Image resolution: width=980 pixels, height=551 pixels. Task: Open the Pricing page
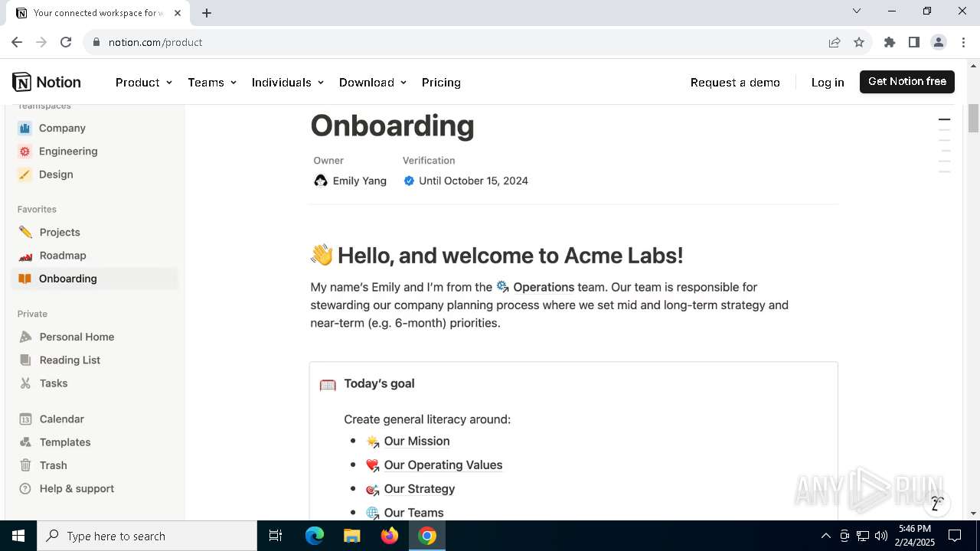[x=441, y=83]
